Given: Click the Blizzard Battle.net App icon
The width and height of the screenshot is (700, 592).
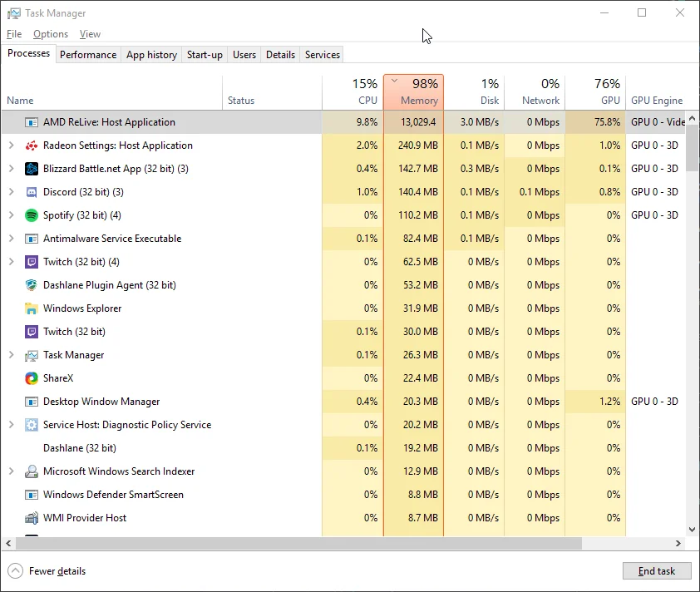Looking at the screenshot, I should click(x=32, y=169).
